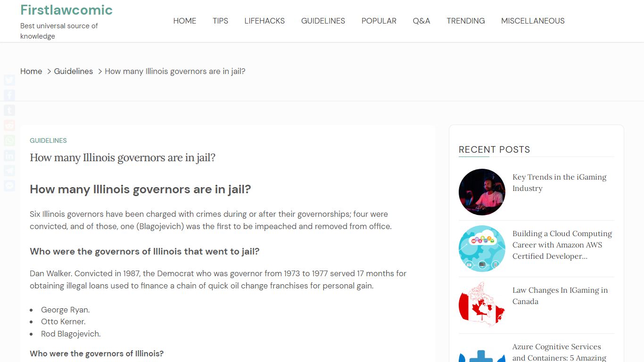Click the breadcrumb text 'How many Illinois governors are in jail?'
Screen dimensions: 644x362
[175, 71]
